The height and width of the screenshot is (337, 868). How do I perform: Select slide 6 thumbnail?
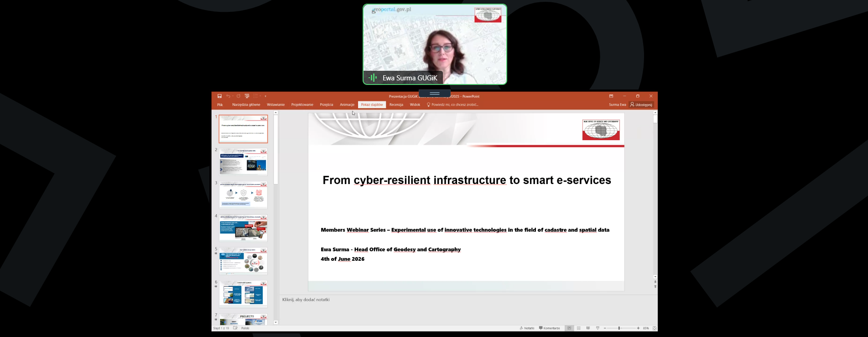tap(243, 294)
